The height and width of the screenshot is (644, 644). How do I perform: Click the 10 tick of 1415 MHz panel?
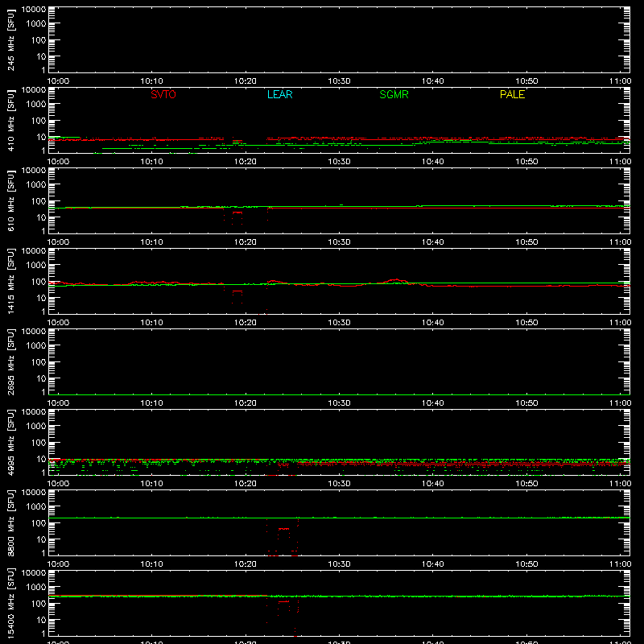click(41, 298)
